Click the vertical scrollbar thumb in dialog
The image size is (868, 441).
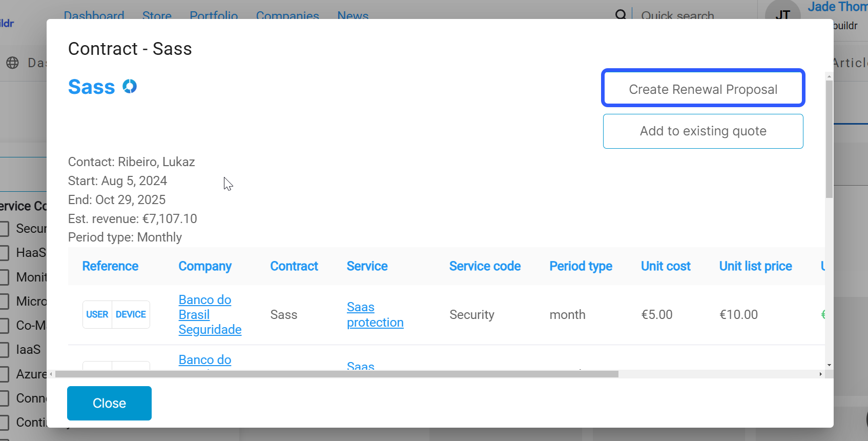tap(829, 139)
